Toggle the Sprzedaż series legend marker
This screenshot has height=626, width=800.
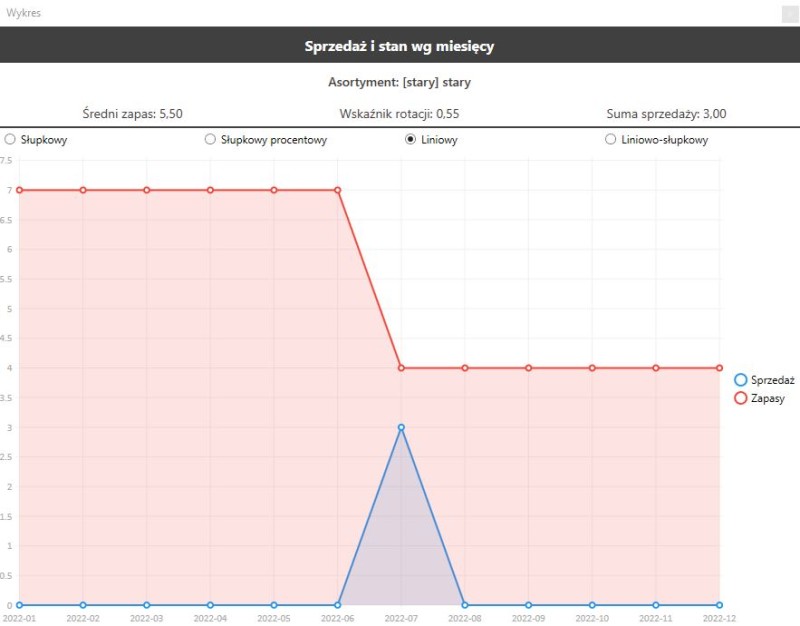741,380
